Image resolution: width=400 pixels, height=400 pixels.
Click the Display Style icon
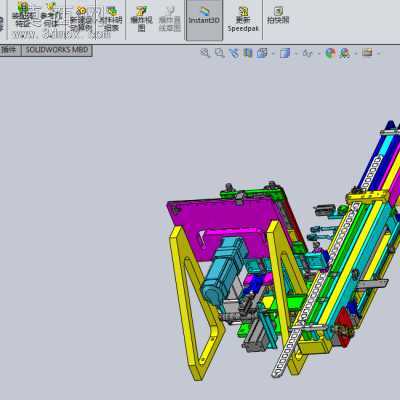(285, 53)
